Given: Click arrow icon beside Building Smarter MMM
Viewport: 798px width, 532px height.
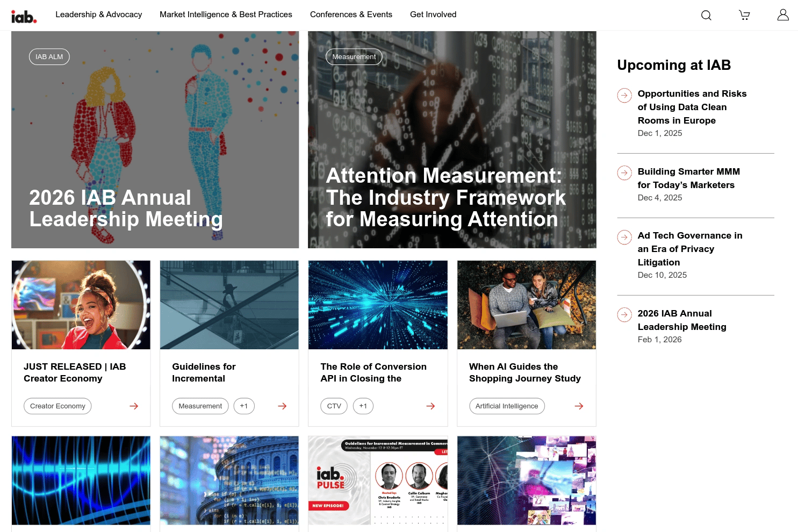Looking at the screenshot, I should coord(624,173).
